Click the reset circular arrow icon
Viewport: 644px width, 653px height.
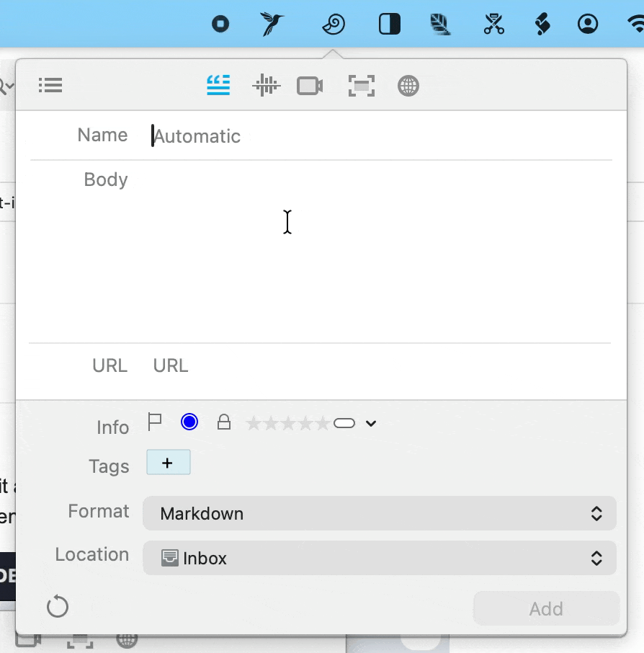[x=58, y=607]
